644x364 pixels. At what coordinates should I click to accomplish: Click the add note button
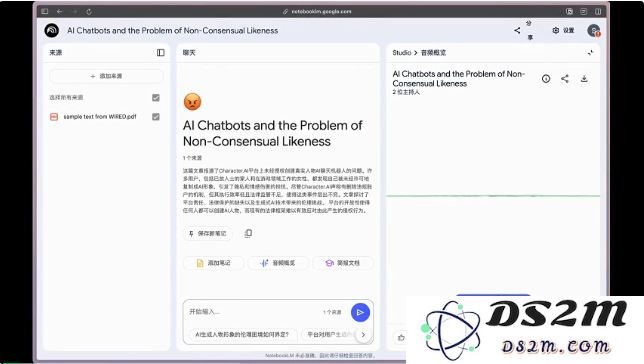[214, 263]
